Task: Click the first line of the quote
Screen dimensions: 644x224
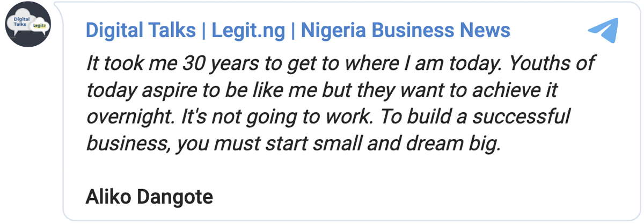Action: (340, 63)
